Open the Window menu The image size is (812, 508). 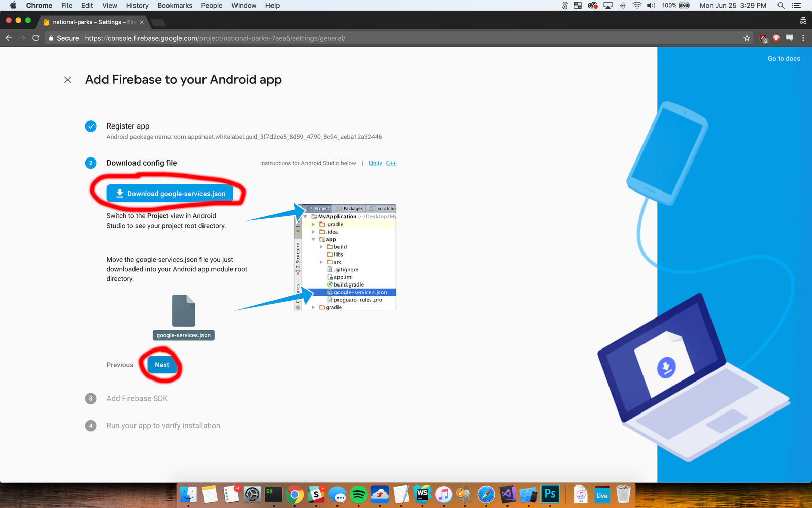(244, 5)
